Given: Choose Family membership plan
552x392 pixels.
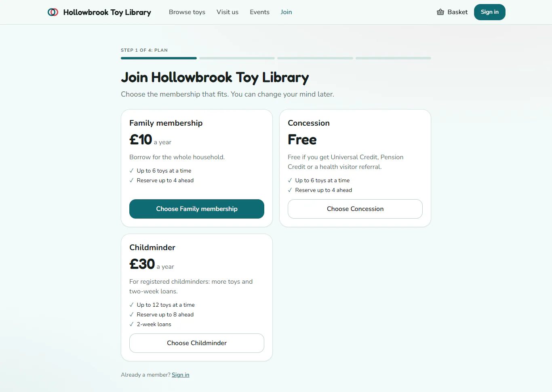Looking at the screenshot, I should point(197,209).
